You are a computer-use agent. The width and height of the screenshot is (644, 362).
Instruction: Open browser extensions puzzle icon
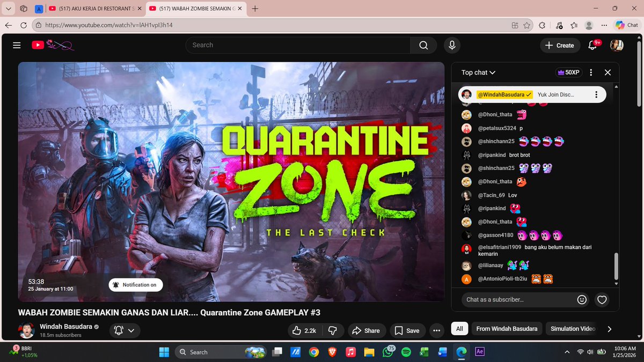tap(541, 25)
